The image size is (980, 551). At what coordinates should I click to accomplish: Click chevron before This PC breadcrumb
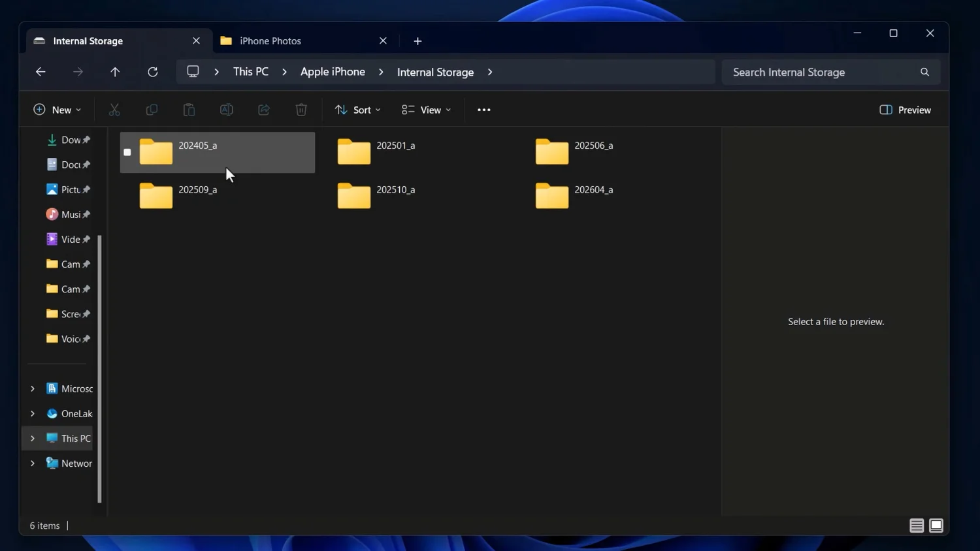216,72
